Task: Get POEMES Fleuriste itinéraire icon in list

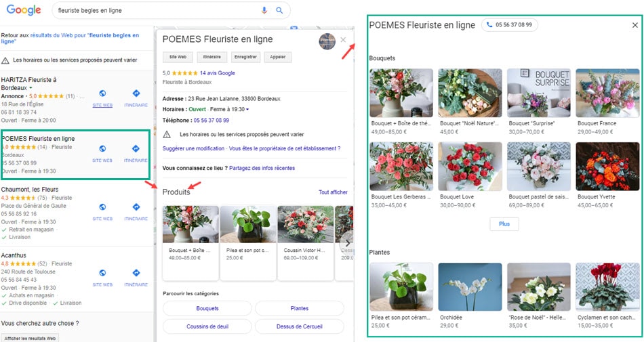Action: point(136,148)
